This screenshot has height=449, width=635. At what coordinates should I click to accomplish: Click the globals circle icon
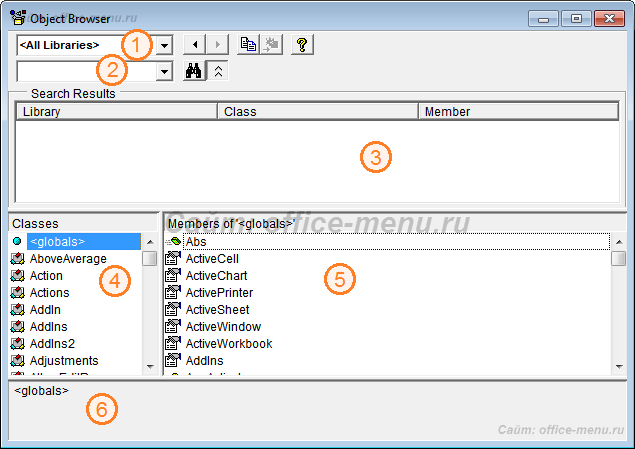[17, 241]
